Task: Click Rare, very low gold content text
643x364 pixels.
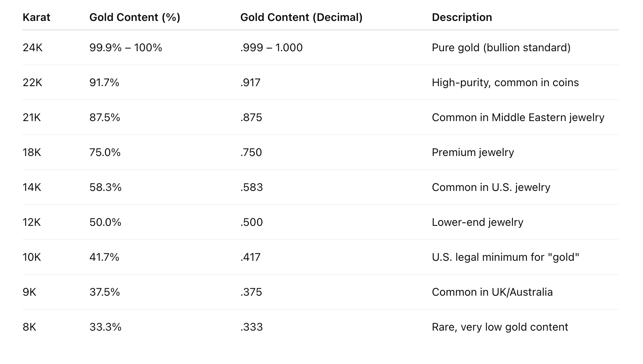Action: tap(500, 327)
